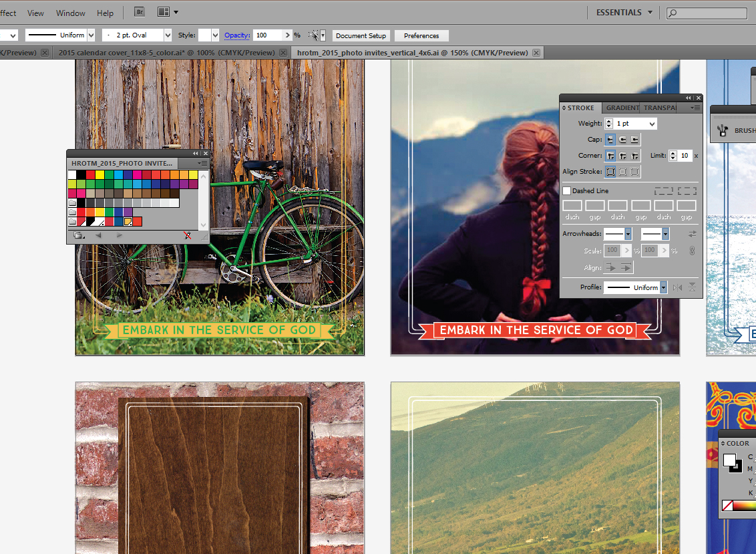Click the Preferences button
This screenshot has width=756, height=554.
point(421,35)
